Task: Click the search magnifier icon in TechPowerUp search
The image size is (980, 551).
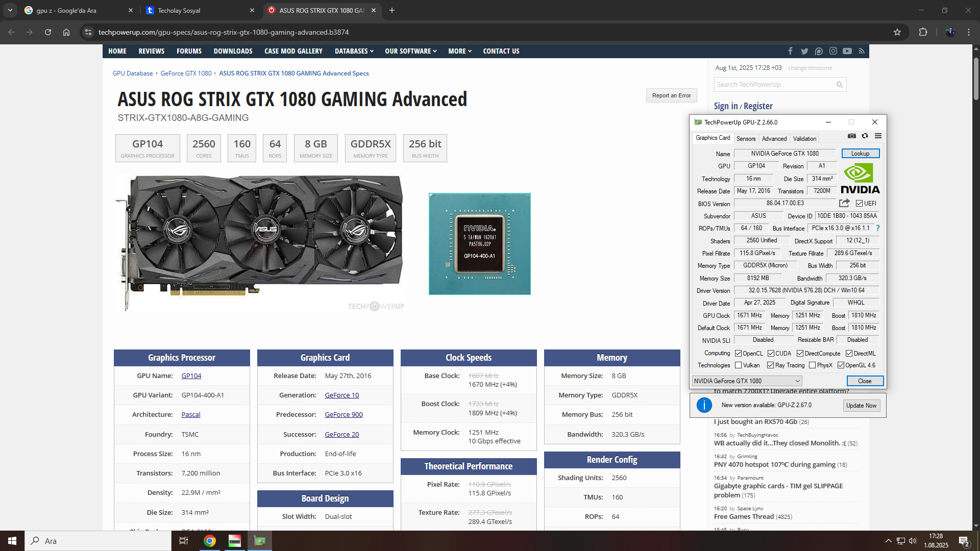Action: point(839,85)
